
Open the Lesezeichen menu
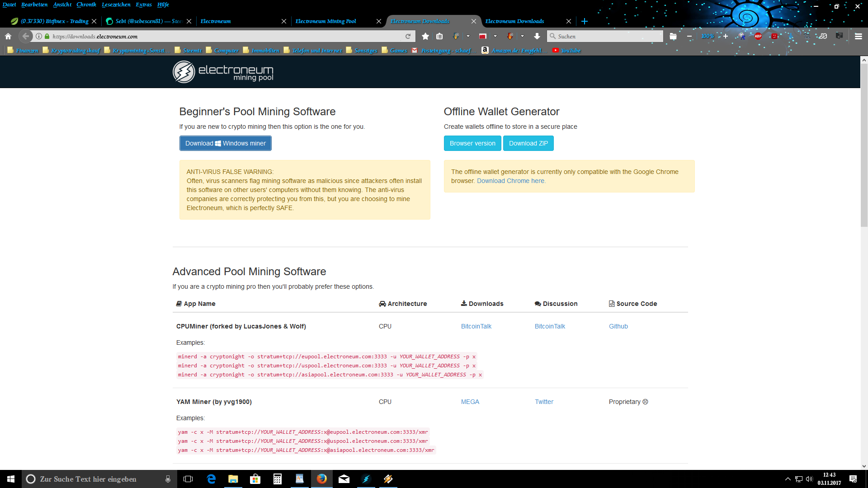[116, 5]
